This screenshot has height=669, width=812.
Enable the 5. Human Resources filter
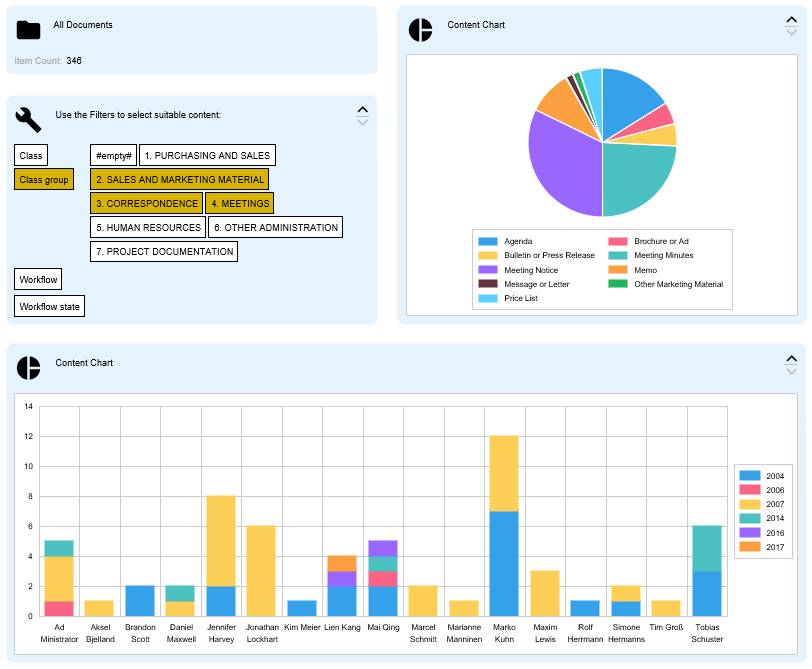[x=148, y=228]
